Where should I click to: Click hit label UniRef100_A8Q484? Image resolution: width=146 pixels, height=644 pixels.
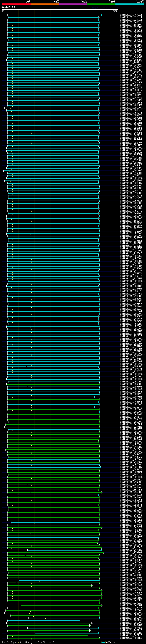(x=131, y=439)
